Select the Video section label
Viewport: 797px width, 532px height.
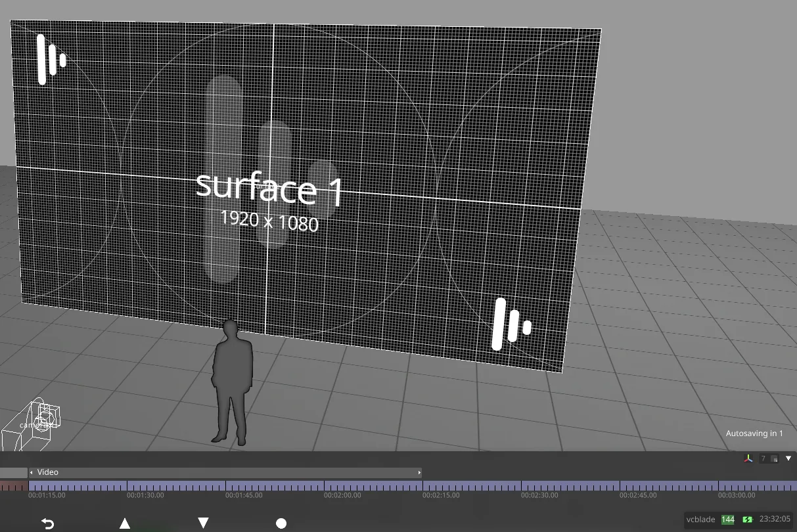pos(48,472)
